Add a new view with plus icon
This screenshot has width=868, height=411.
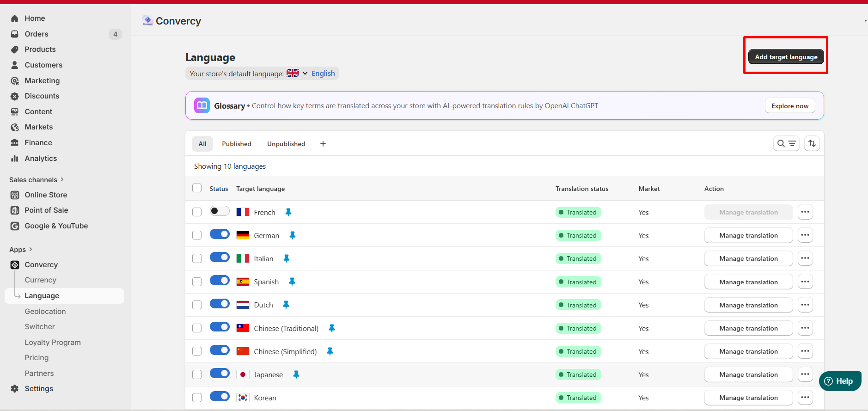pos(323,144)
